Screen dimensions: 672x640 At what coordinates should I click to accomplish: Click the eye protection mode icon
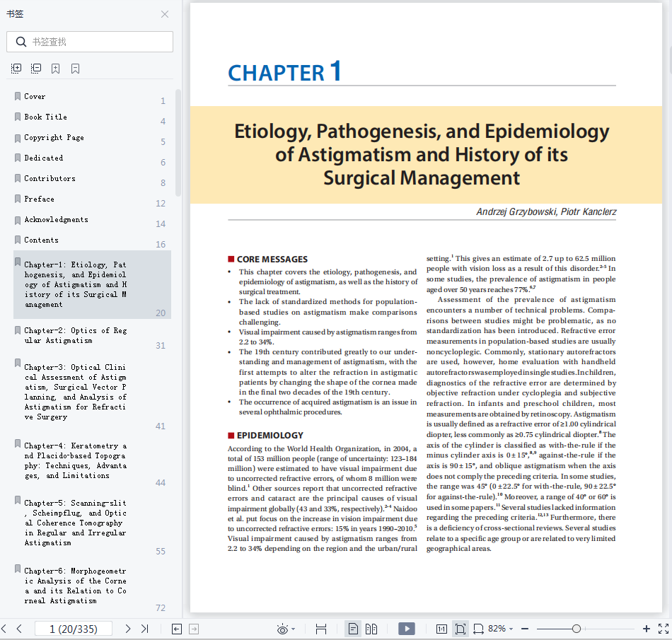point(282,629)
